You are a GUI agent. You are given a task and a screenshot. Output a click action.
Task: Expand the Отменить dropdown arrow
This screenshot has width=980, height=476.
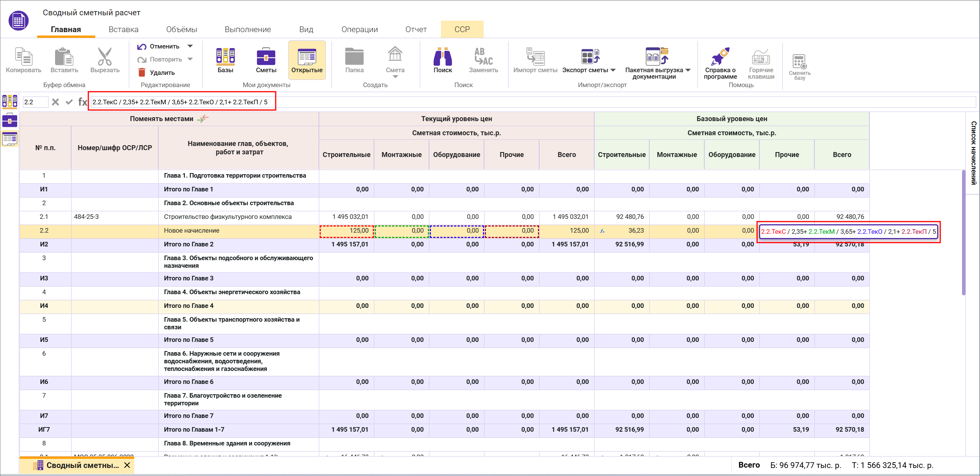click(190, 46)
